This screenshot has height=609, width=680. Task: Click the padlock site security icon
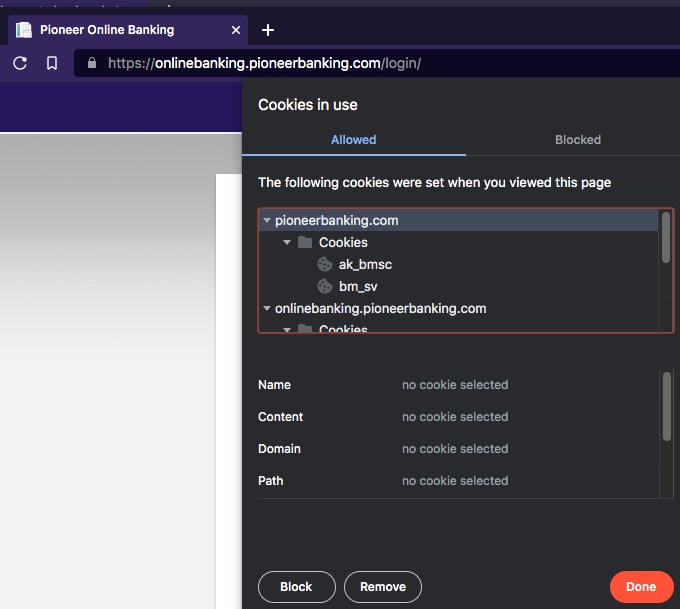(x=92, y=63)
